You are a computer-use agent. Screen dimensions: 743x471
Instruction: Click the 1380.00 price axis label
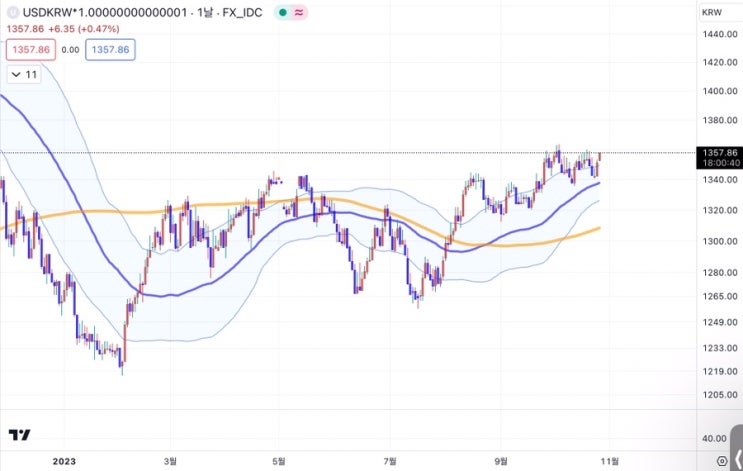pos(720,120)
